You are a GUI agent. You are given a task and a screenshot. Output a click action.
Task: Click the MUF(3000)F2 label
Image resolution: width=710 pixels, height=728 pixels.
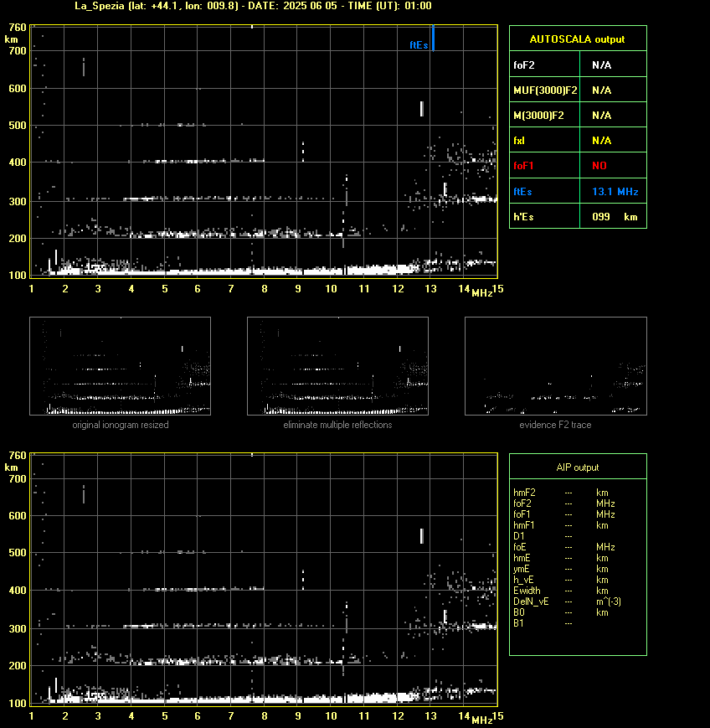[545, 90]
